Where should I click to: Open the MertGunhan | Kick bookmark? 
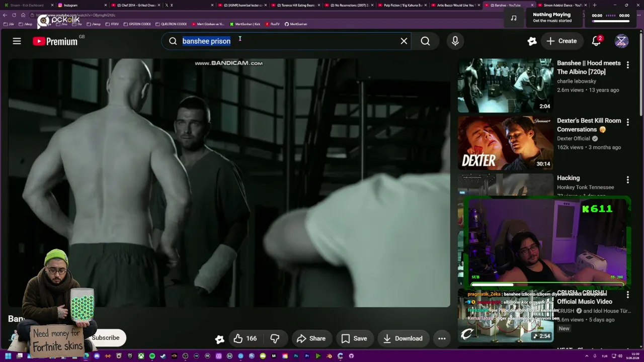[245, 24]
